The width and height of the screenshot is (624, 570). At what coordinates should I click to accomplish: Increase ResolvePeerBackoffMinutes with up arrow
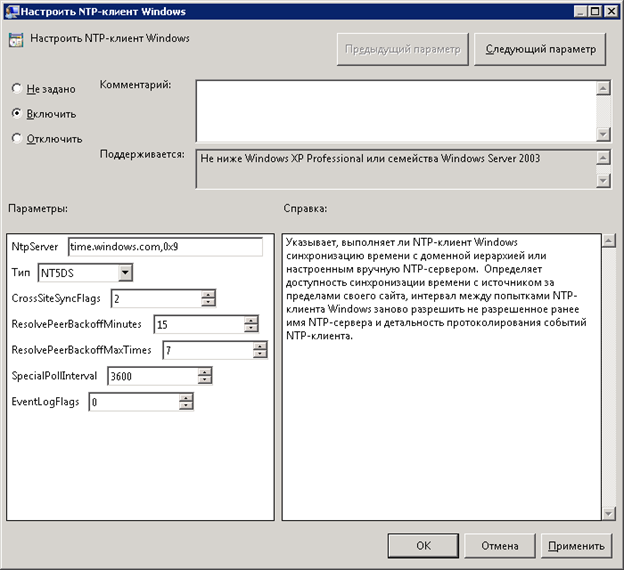pos(251,320)
